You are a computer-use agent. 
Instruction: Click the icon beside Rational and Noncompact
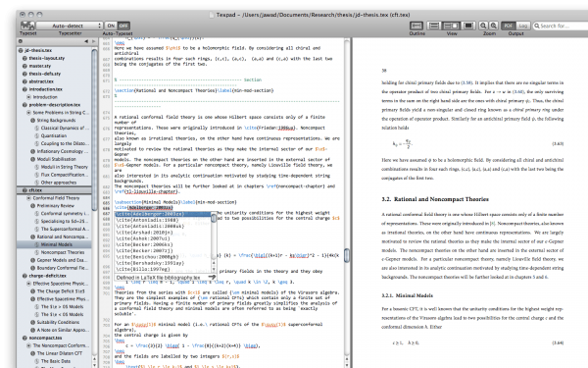tap(32, 237)
